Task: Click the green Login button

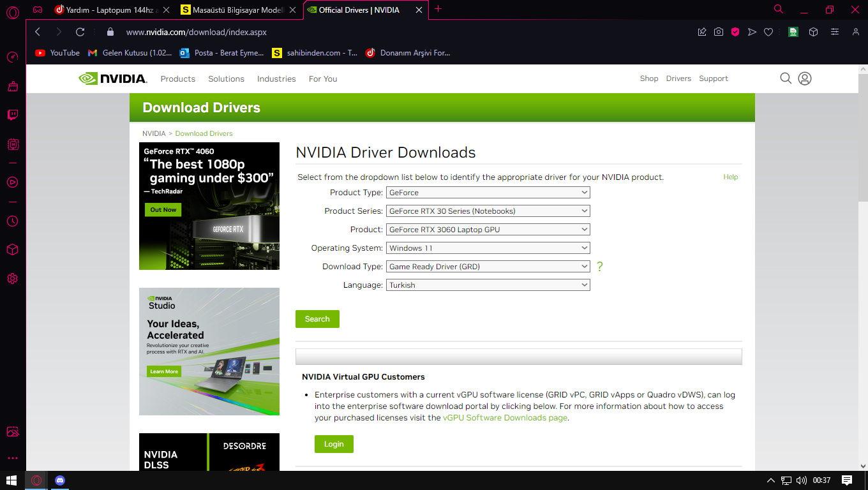Action: [x=334, y=444]
